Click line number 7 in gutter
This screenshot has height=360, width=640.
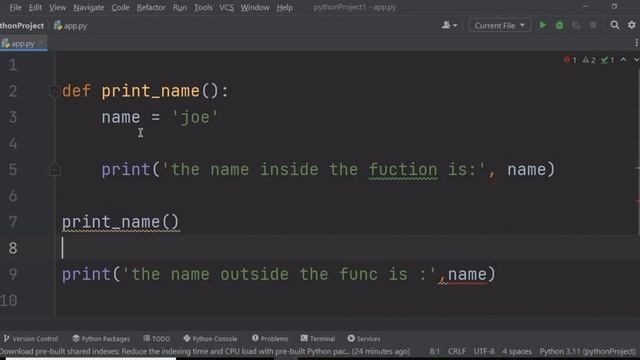[x=13, y=222]
